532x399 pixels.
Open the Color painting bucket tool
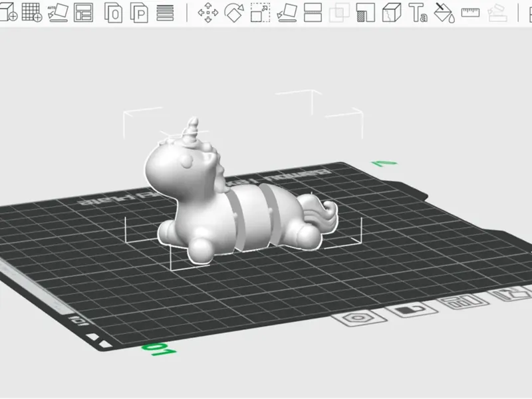tap(444, 13)
